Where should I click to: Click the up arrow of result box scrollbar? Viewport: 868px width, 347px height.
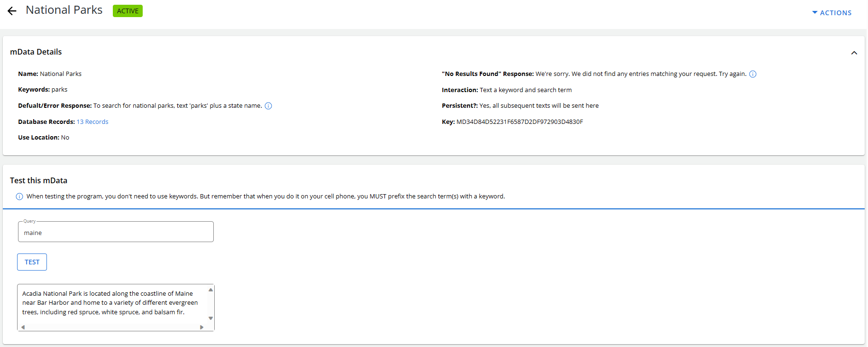pyautogui.click(x=211, y=290)
